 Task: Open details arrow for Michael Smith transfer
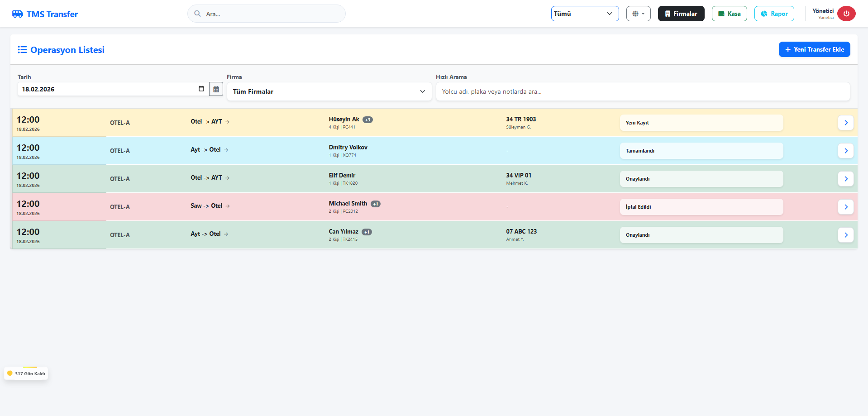pos(845,207)
